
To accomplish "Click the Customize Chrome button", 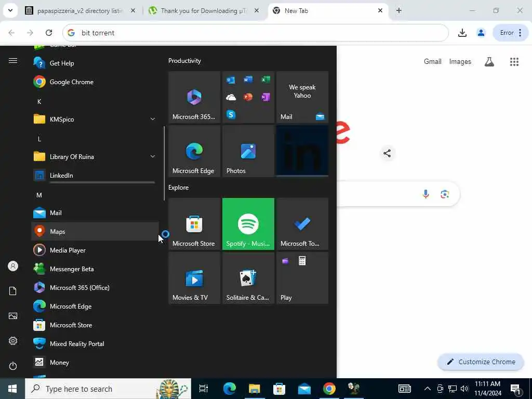I will 481,362.
